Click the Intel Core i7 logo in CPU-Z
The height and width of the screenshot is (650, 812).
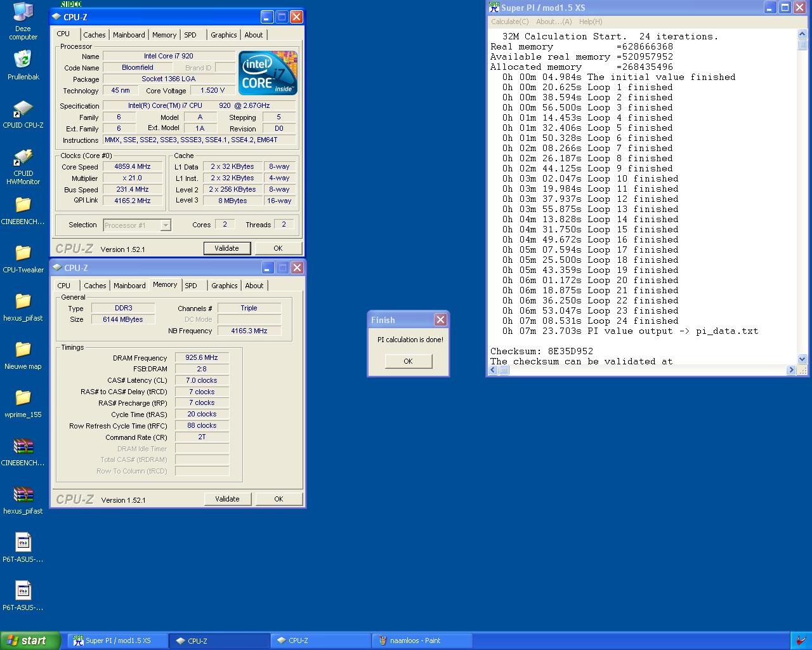point(268,73)
